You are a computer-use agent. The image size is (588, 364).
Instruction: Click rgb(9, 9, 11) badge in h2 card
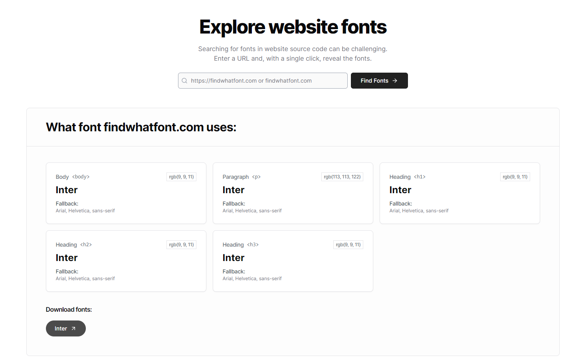point(181,245)
